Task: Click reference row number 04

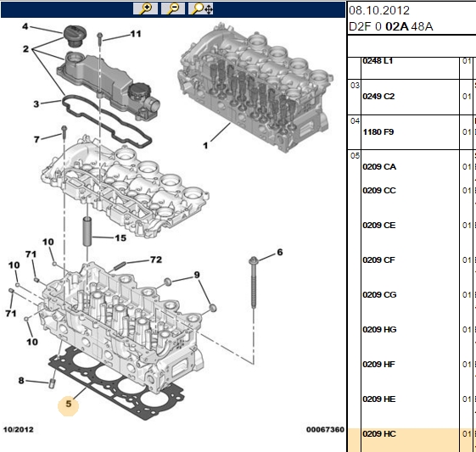Action: tap(355, 121)
